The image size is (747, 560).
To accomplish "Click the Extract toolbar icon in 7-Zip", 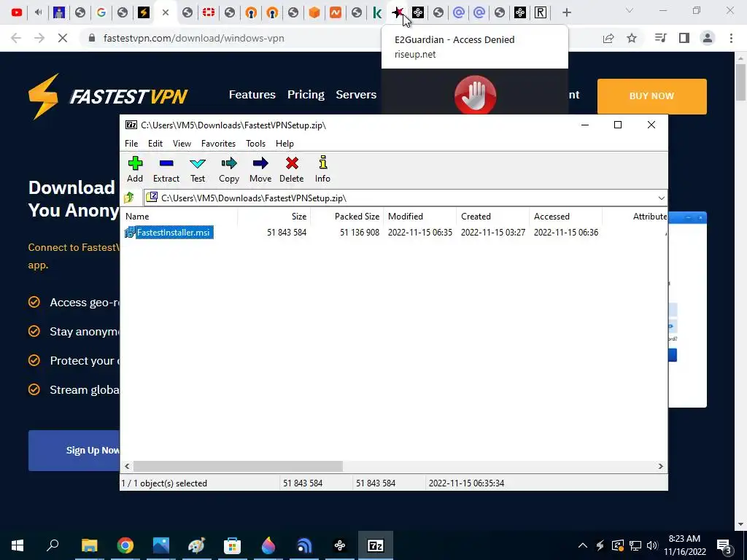I will click(166, 163).
